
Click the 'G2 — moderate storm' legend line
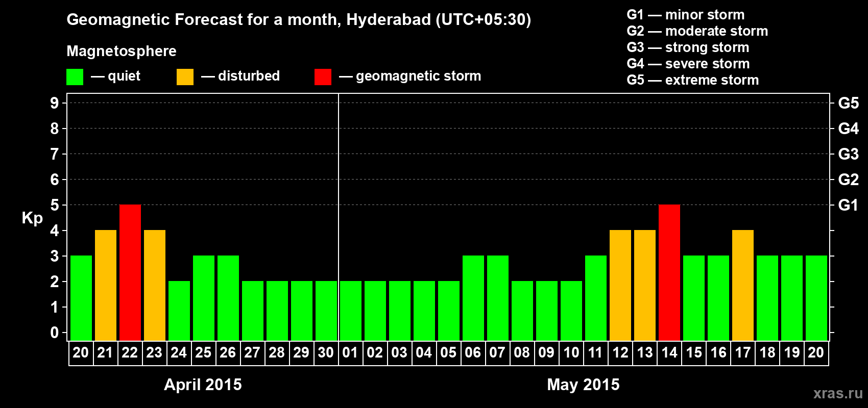pos(697,31)
